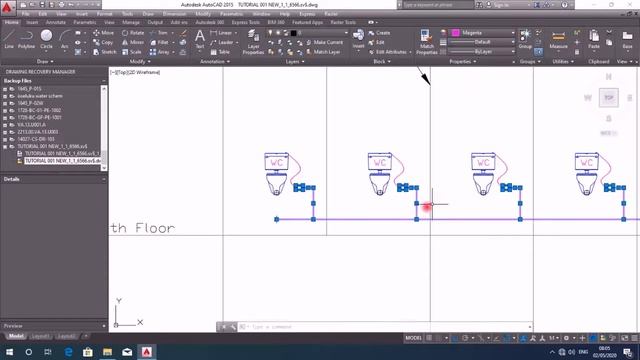Select the Line drawing tool

pos(9,39)
